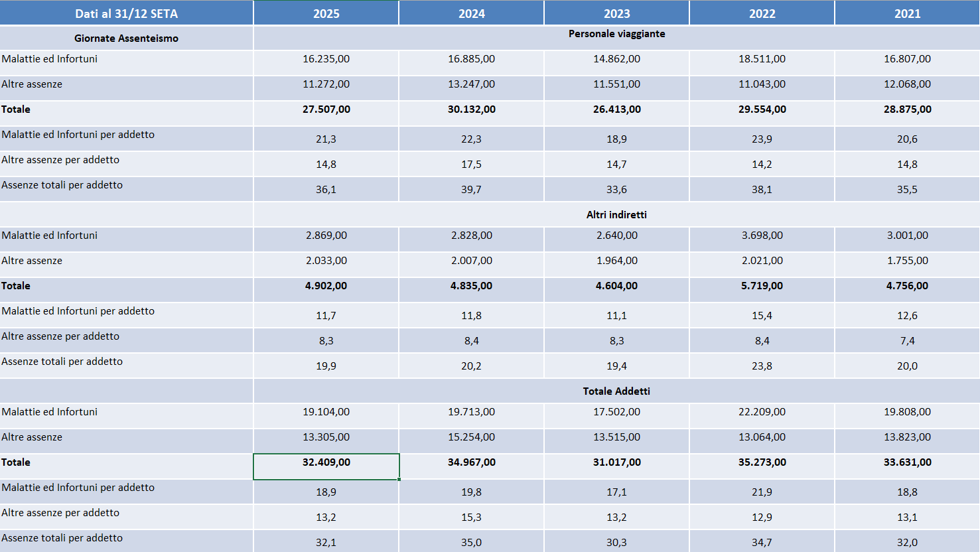
Task: Select the cell with value 12.068,00
Action: coord(907,84)
